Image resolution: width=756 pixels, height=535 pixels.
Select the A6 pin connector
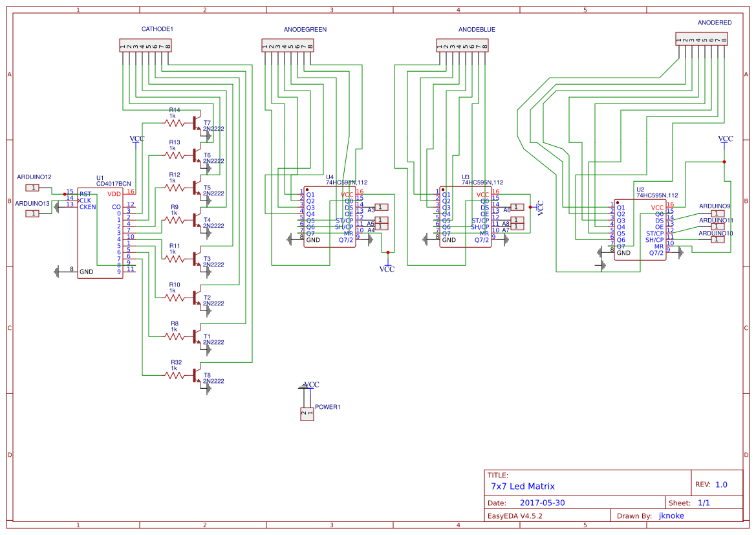coord(517,207)
